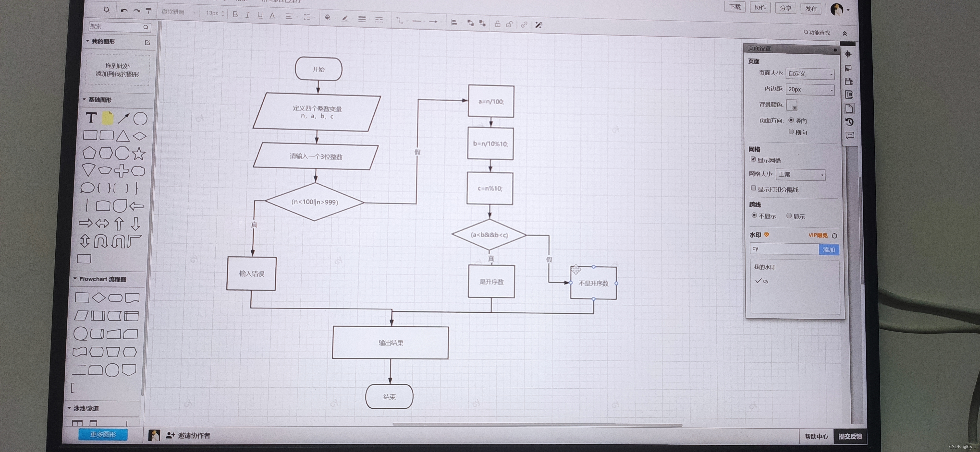Screen dimensions: 980x452
Task: Open the 背景颜色 background color swatch
Action: pos(792,105)
